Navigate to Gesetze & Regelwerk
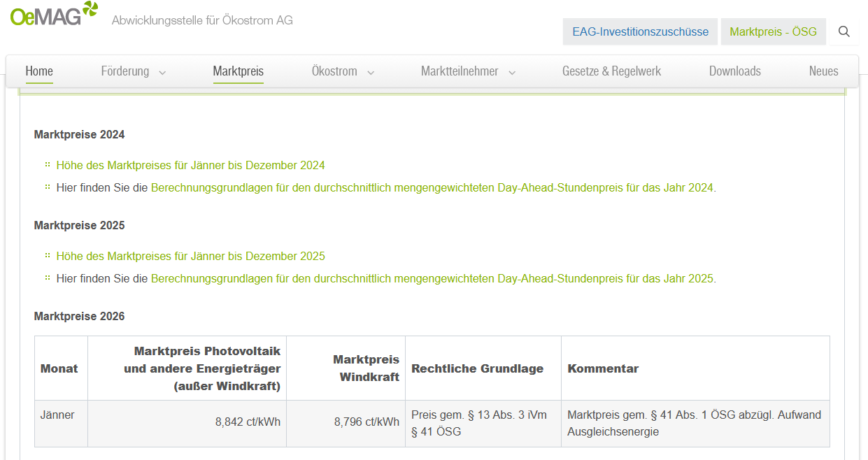The image size is (868, 460). (x=611, y=71)
